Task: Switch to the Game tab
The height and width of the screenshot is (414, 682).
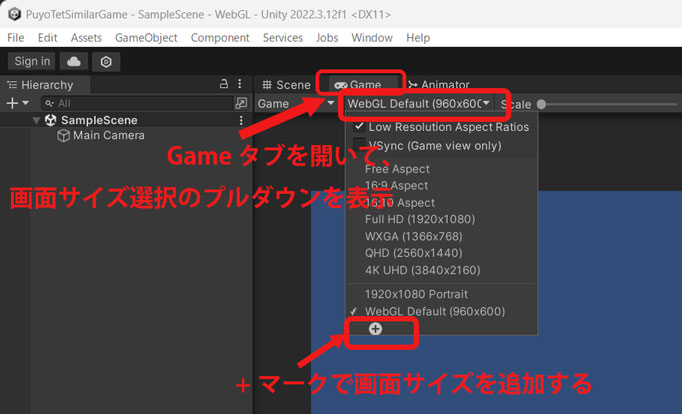Action: (359, 85)
